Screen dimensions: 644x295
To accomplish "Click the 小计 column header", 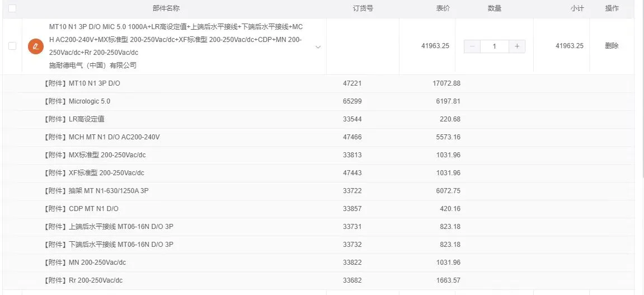I will pyautogui.click(x=577, y=8).
